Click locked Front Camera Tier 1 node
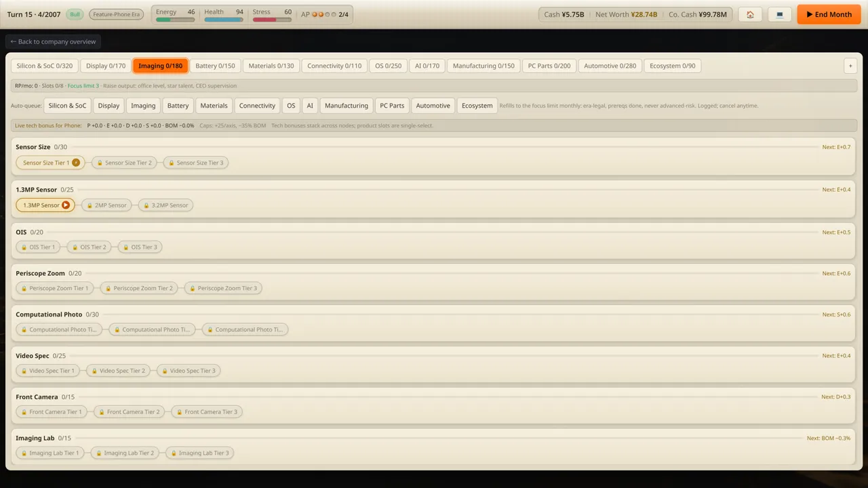868x488 pixels. pos(52,412)
